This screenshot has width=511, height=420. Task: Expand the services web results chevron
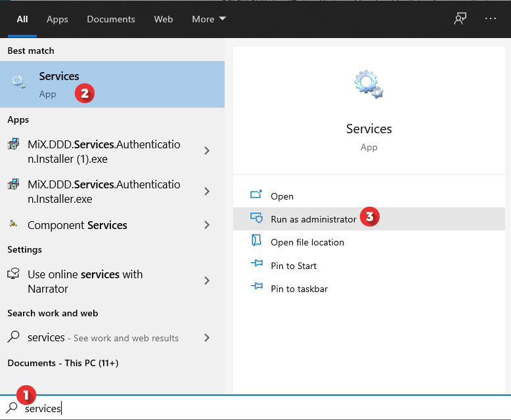pyautogui.click(x=207, y=337)
